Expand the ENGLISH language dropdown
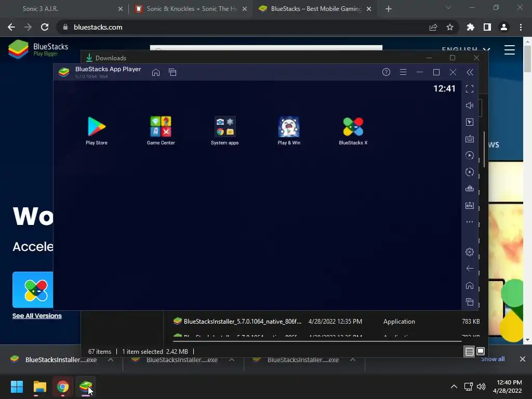 point(466,49)
